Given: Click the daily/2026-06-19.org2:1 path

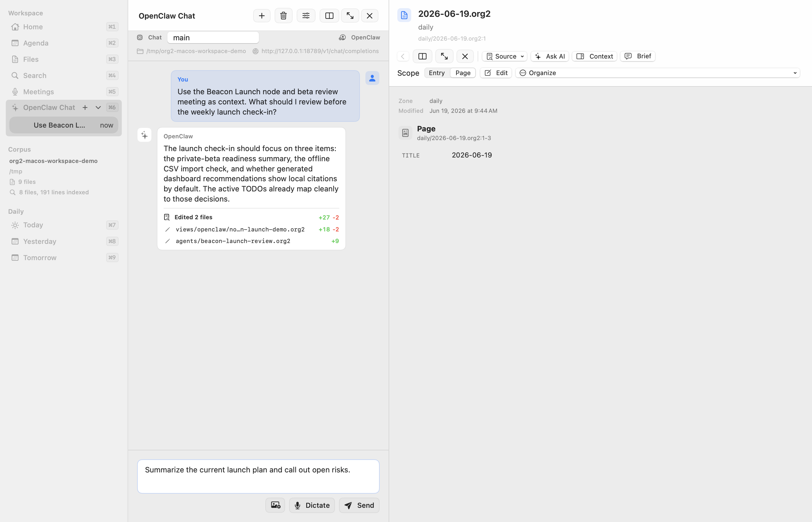Looking at the screenshot, I should (x=452, y=39).
